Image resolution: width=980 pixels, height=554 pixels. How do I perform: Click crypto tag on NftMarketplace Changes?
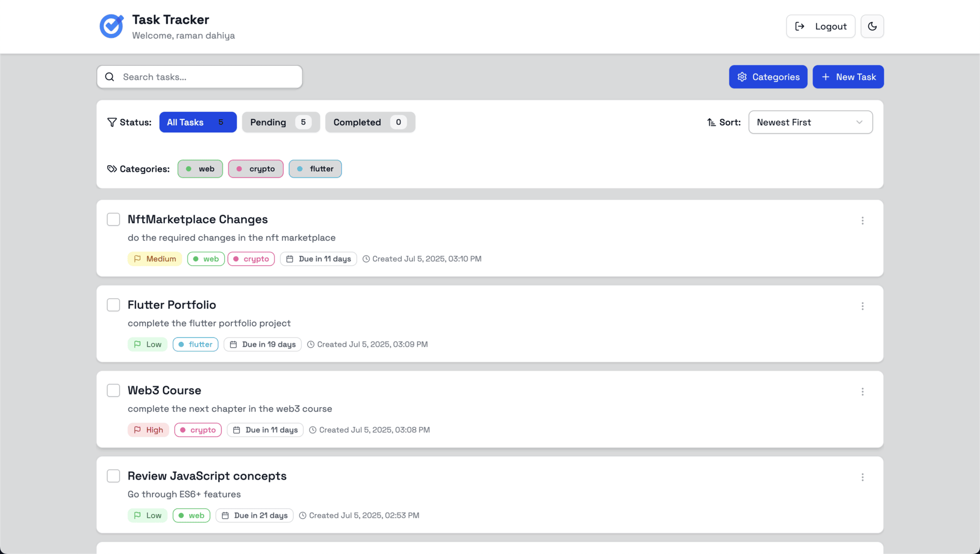click(251, 259)
